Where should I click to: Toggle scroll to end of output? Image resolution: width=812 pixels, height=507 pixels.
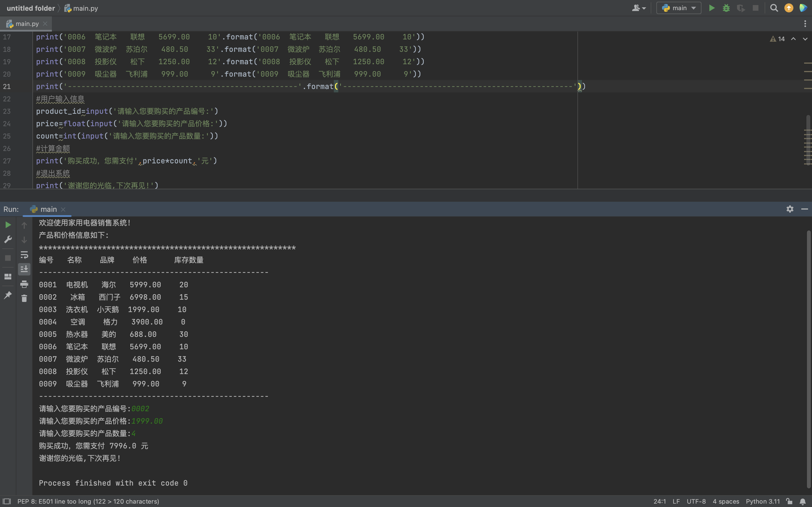coord(24,269)
